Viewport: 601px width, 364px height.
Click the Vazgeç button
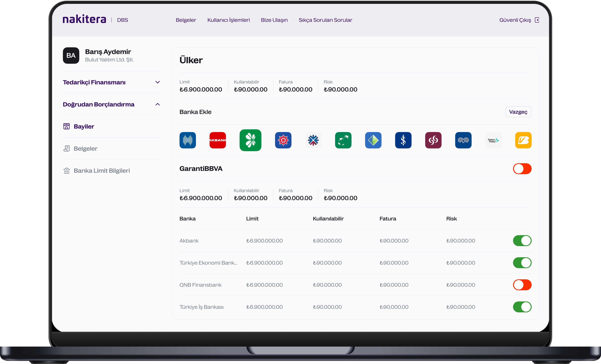click(518, 112)
